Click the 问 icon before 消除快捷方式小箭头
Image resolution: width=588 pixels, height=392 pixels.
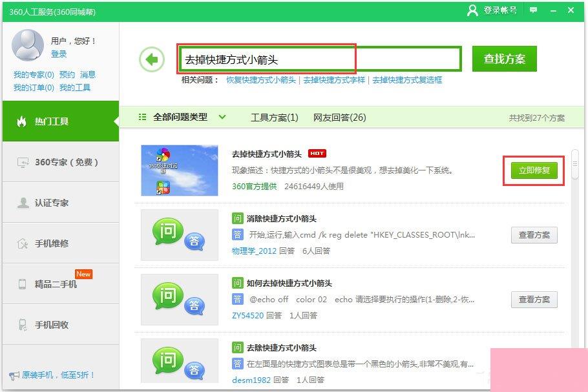pyautogui.click(x=237, y=218)
